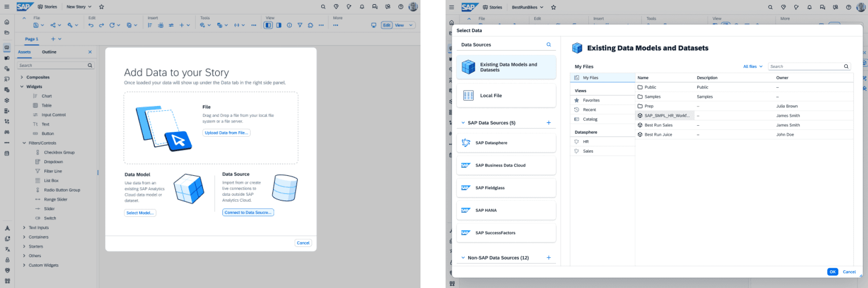Open the add page dropdown next to Page 1
Viewport: 868px width, 288px height.
click(x=60, y=39)
